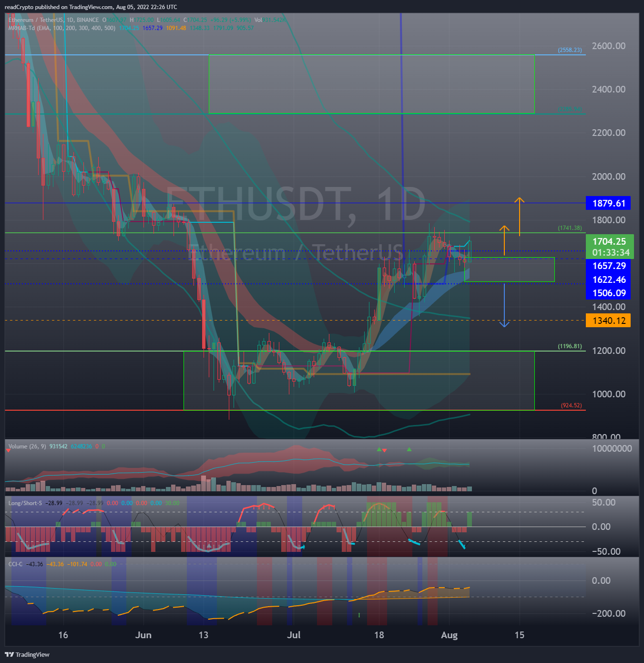
Task: Click the TradingView logo at bottom left
Action: pos(27,654)
